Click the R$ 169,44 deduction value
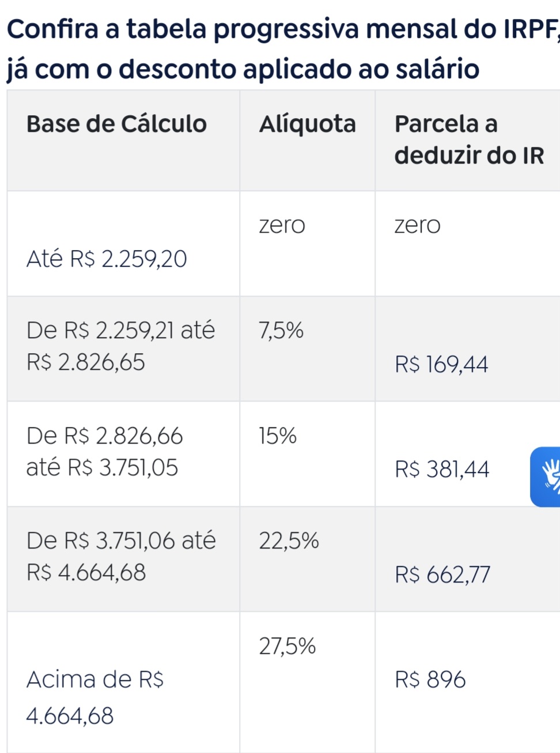This screenshot has height=753, width=560. click(x=441, y=364)
